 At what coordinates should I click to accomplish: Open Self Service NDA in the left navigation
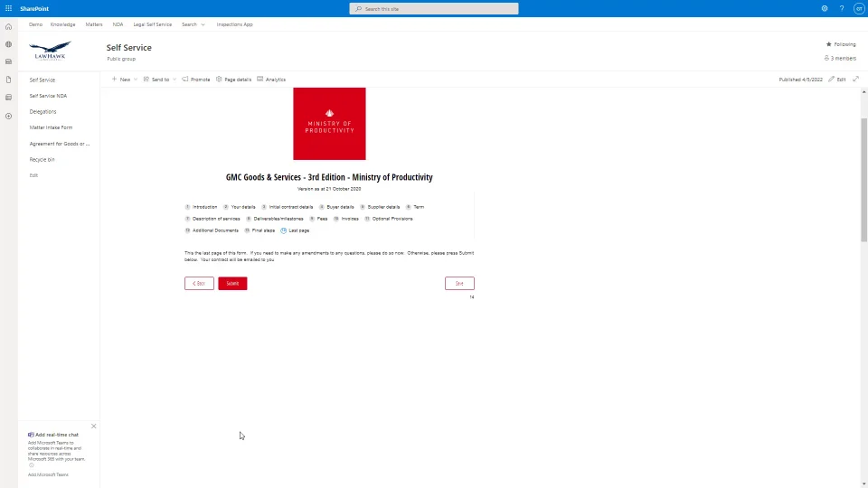point(48,96)
